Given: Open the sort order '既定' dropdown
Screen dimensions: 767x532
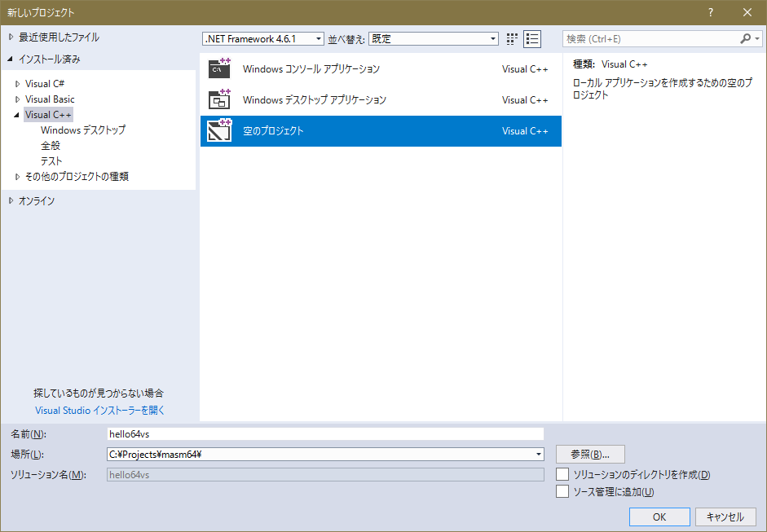Looking at the screenshot, I should click(434, 39).
